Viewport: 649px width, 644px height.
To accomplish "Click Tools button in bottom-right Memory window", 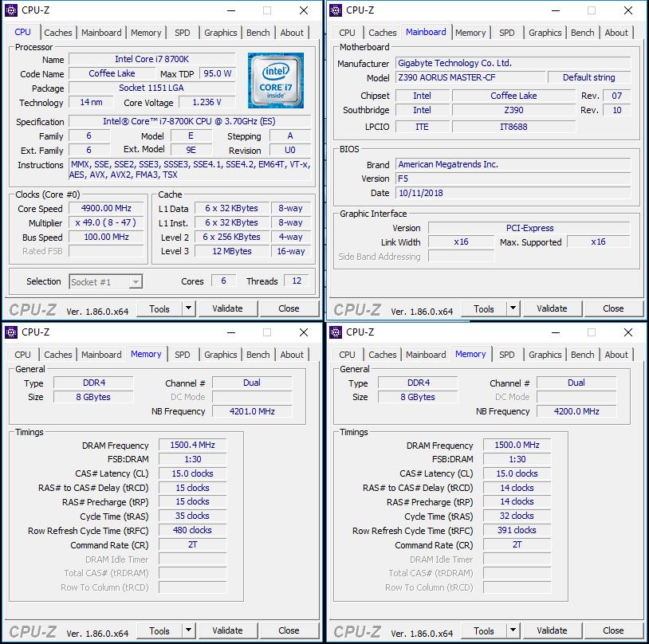I will coord(484,630).
